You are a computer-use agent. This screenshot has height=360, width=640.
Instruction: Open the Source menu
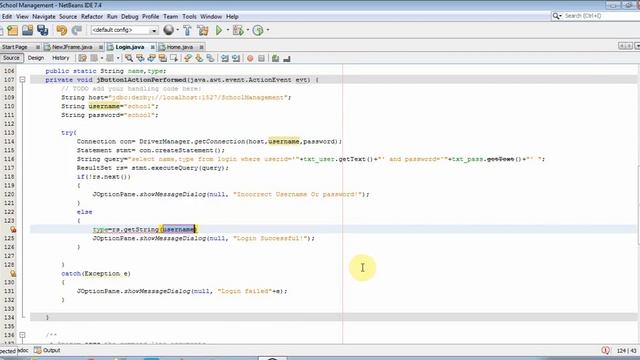click(x=68, y=17)
